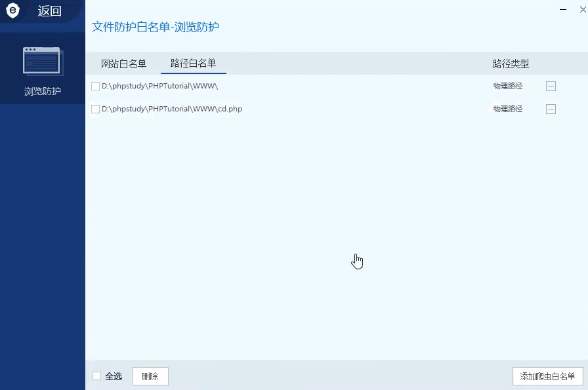Click the 文件防护白名单-浏览防护 title

156,27
